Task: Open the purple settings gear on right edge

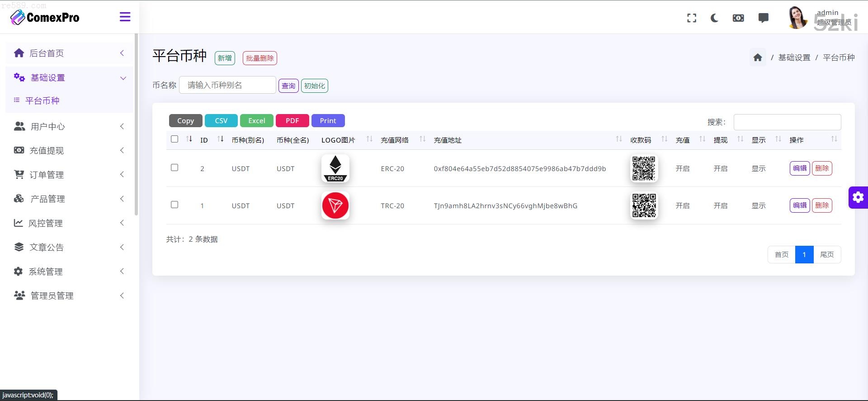Action: pos(858,197)
